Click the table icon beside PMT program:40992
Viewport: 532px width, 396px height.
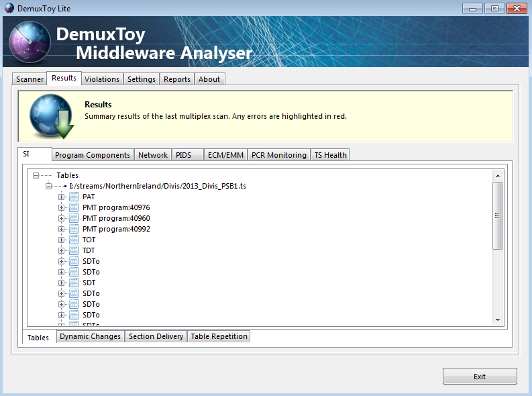[x=74, y=229]
